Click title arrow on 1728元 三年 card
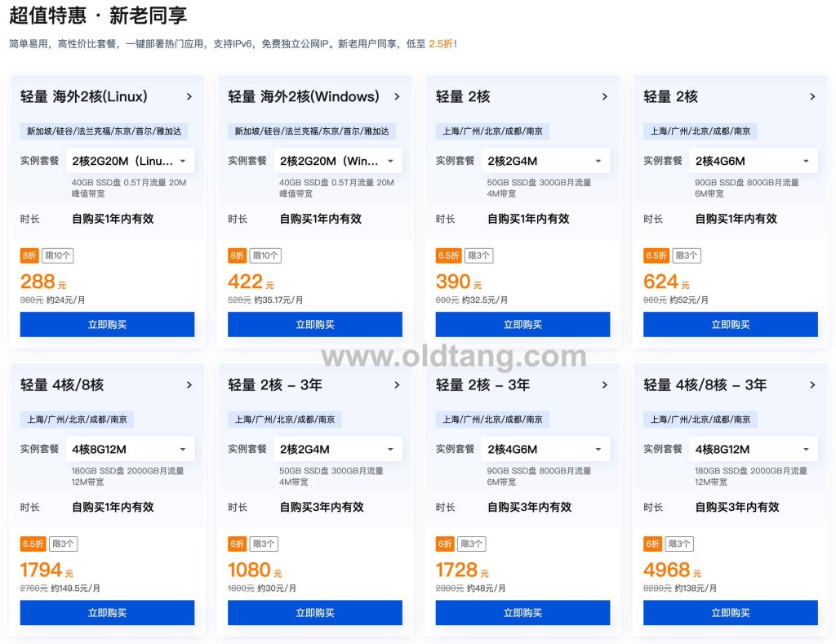 [605, 384]
